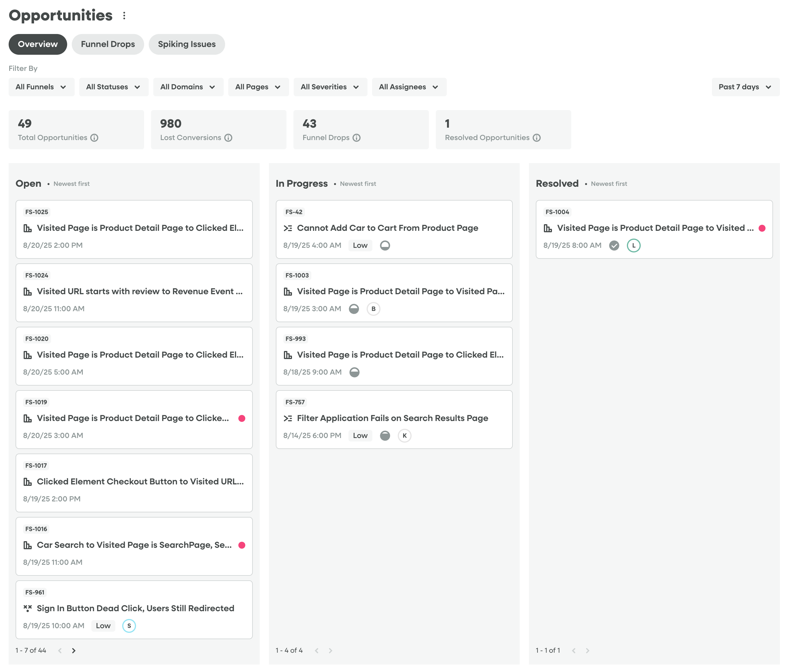Click the Low severity tag on FS-757
Screen dimensions: 788x672
point(360,435)
